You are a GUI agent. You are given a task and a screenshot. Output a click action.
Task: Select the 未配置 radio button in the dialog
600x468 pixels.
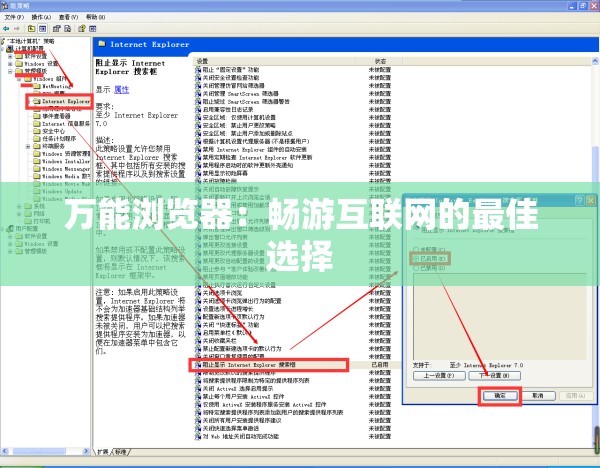tap(416, 249)
